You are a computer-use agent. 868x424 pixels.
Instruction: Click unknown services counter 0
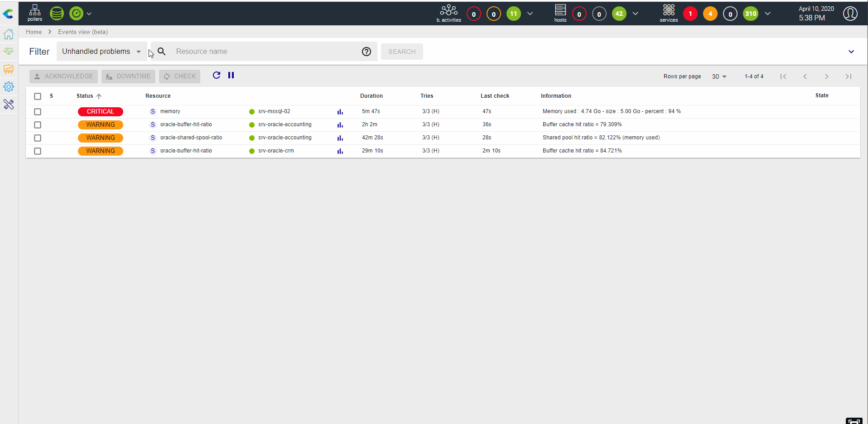click(730, 14)
